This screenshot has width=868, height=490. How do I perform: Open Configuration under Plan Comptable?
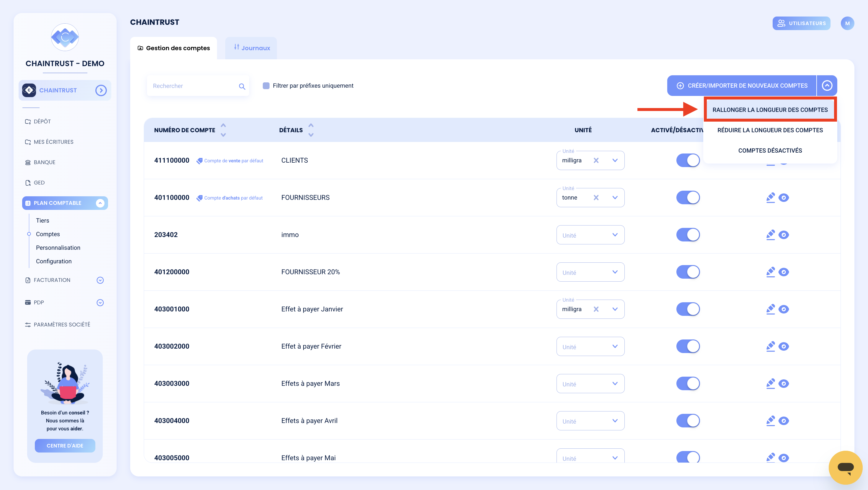53,261
